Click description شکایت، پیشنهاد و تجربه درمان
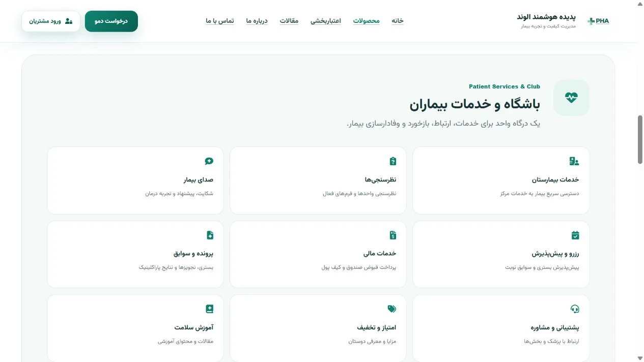The image size is (644, 362). coord(179,194)
